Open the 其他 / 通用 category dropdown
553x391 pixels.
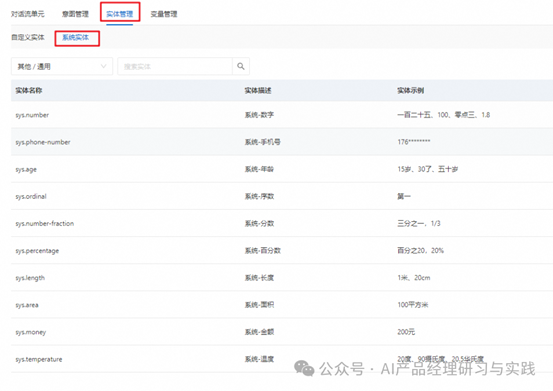[x=62, y=66]
